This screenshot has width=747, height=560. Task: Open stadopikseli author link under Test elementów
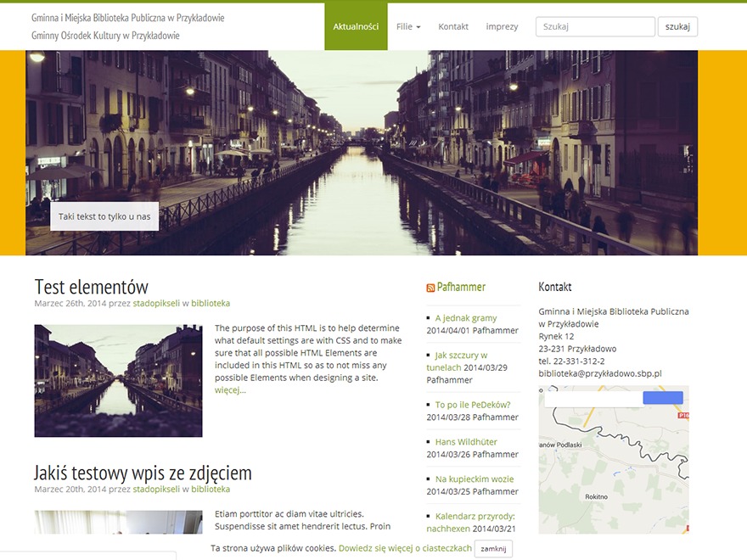pyautogui.click(x=156, y=304)
